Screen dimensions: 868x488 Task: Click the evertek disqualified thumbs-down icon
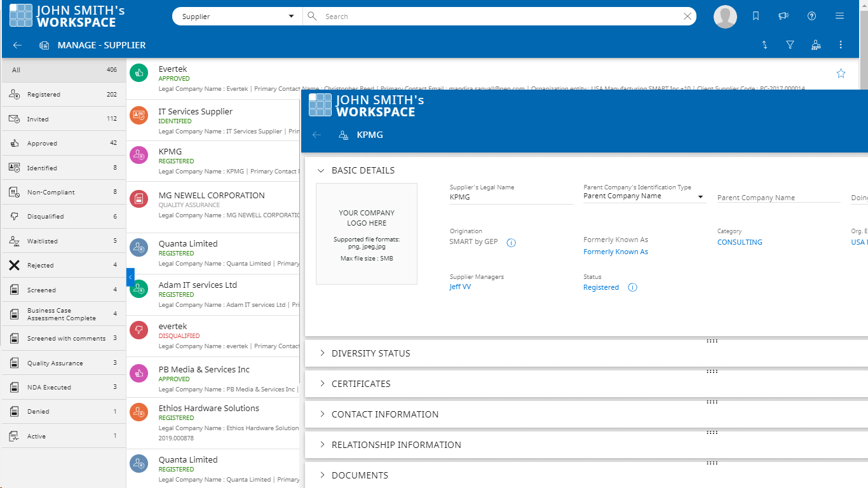click(x=139, y=330)
